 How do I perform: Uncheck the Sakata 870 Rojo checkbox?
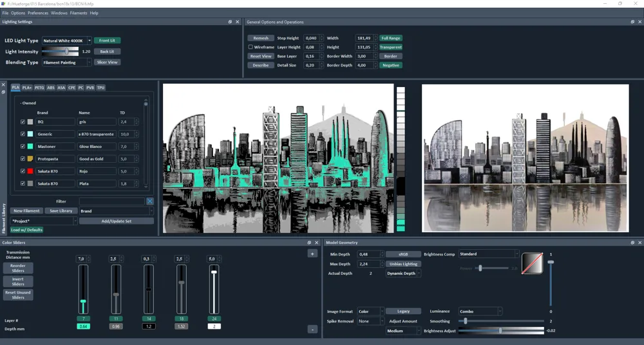click(23, 171)
